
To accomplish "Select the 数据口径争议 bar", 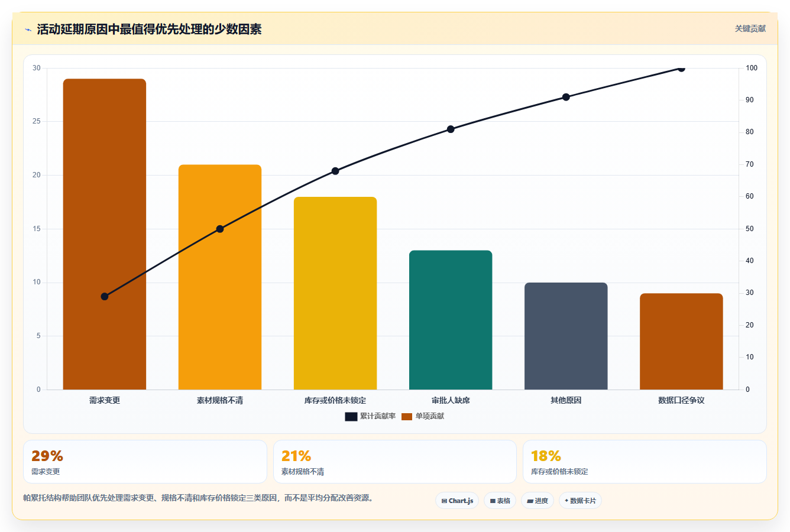I will click(681, 342).
